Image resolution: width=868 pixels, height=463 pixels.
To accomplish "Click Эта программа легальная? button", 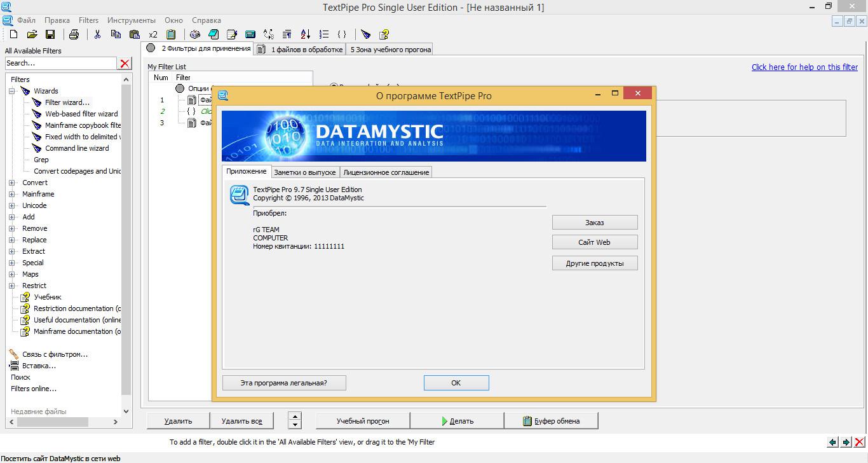I will pyautogui.click(x=284, y=383).
